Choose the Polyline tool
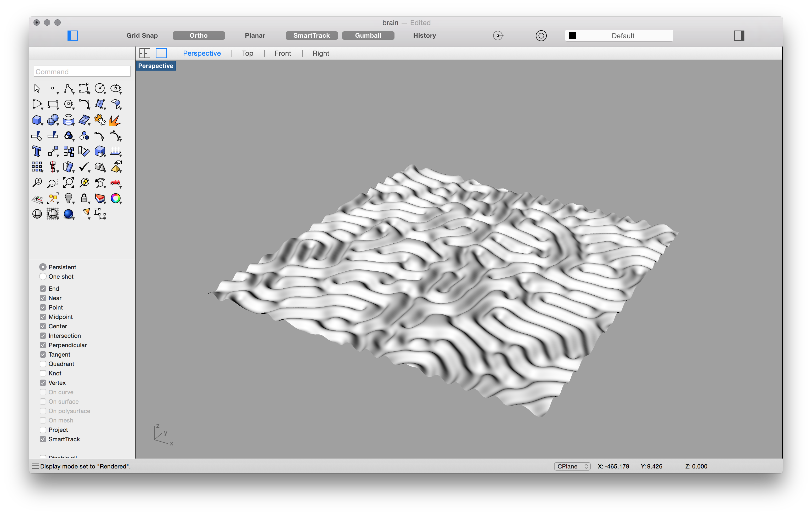This screenshot has width=812, height=515. click(69, 88)
